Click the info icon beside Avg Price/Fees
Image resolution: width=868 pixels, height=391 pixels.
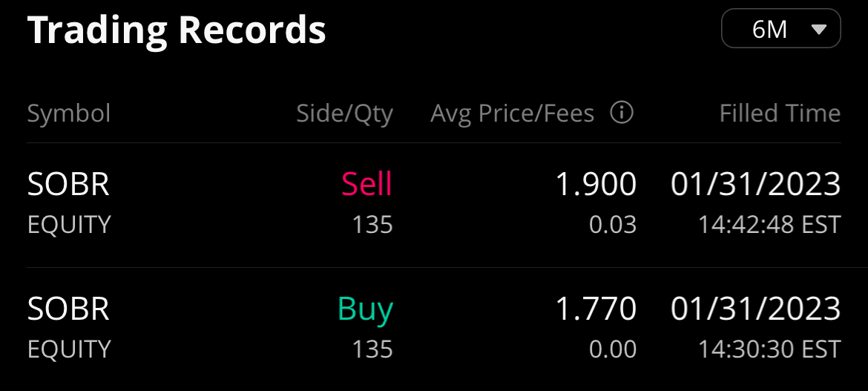[621, 113]
